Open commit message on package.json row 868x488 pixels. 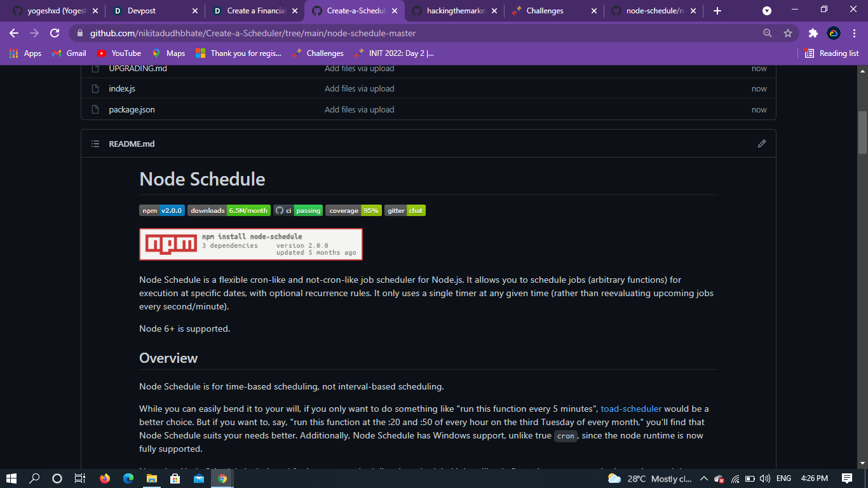[x=359, y=109]
